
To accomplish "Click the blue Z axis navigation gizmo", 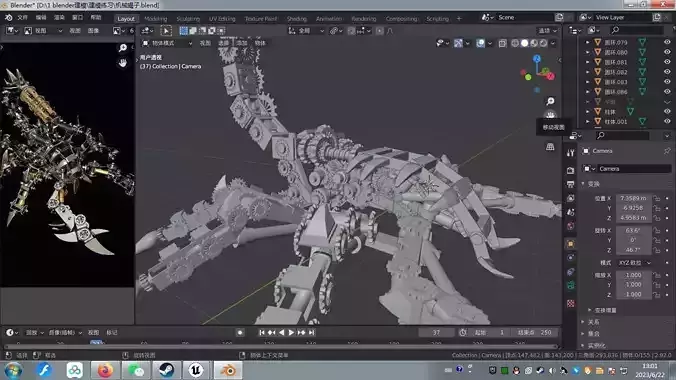I will point(537,58).
